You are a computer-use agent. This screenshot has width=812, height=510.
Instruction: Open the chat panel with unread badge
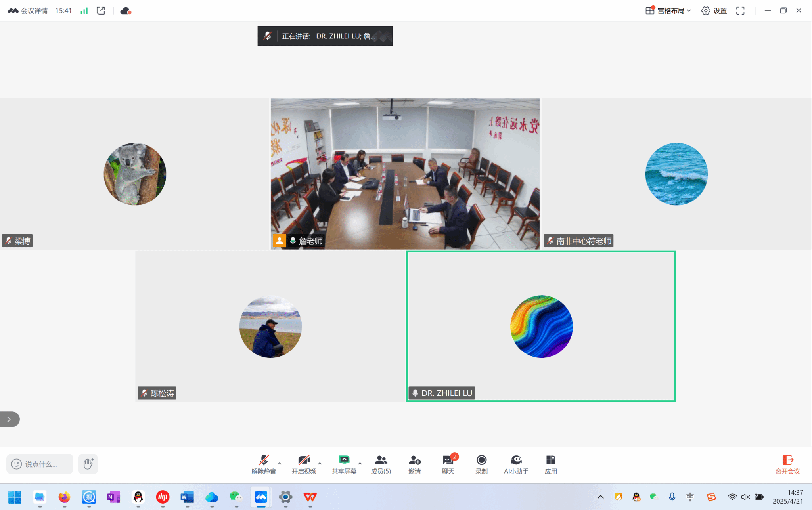click(448, 464)
